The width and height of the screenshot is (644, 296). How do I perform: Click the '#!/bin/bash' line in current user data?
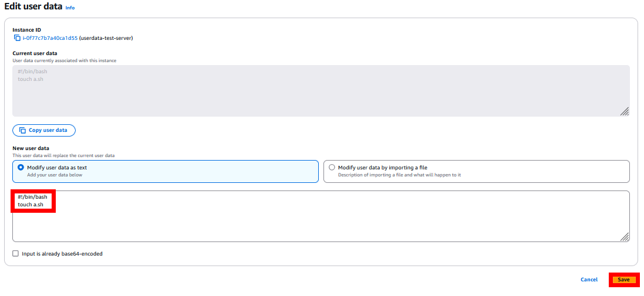(32, 72)
